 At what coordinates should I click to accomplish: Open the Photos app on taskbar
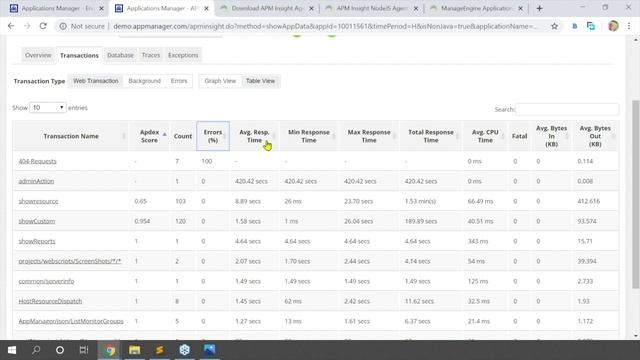(209, 350)
